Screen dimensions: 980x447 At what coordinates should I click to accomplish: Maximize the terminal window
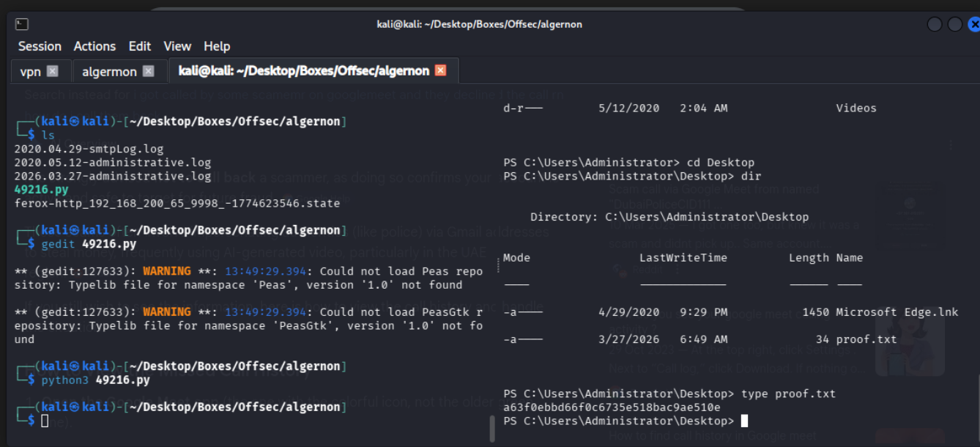[954, 24]
